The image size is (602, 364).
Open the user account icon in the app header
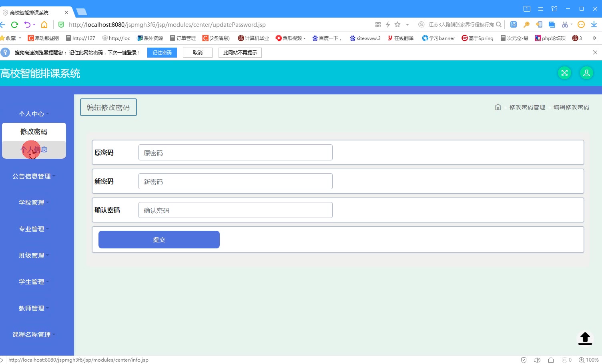click(x=586, y=73)
